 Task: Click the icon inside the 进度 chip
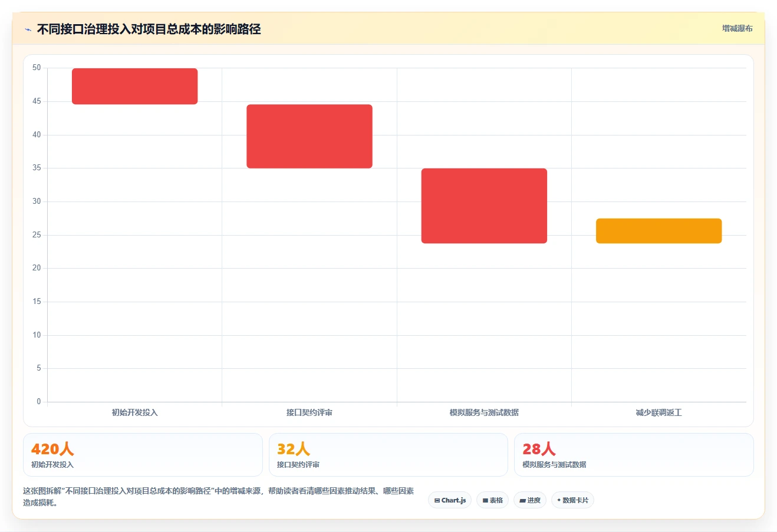[522, 500]
